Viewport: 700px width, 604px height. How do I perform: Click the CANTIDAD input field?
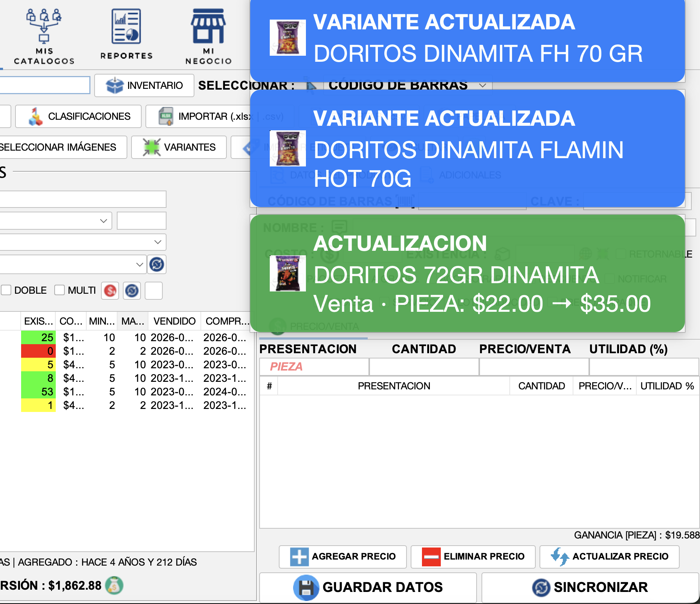tap(424, 366)
